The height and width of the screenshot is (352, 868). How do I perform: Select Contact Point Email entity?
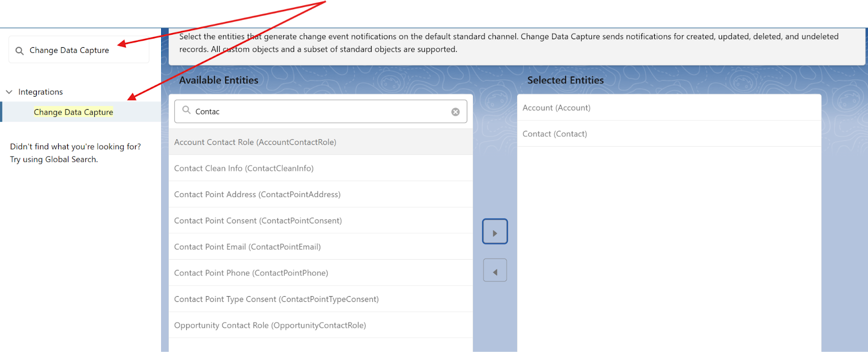321,247
